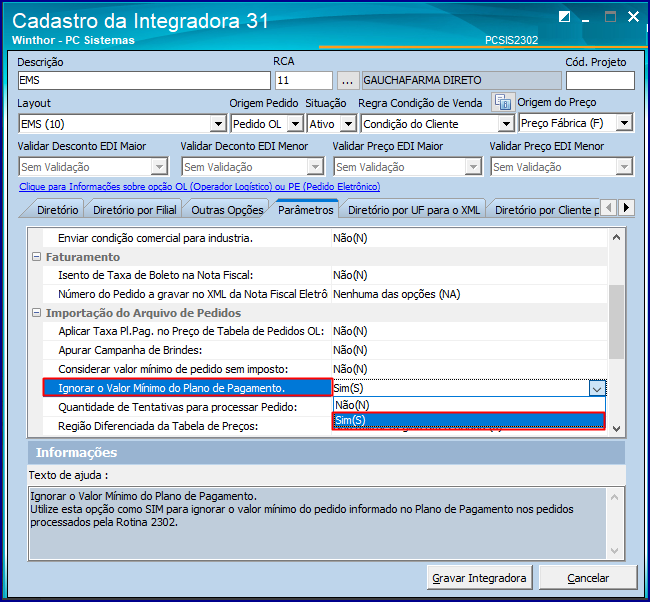Click the parameter list scroll down arrow
Viewport: 650px width, 602px height.
[x=616, y=428]
